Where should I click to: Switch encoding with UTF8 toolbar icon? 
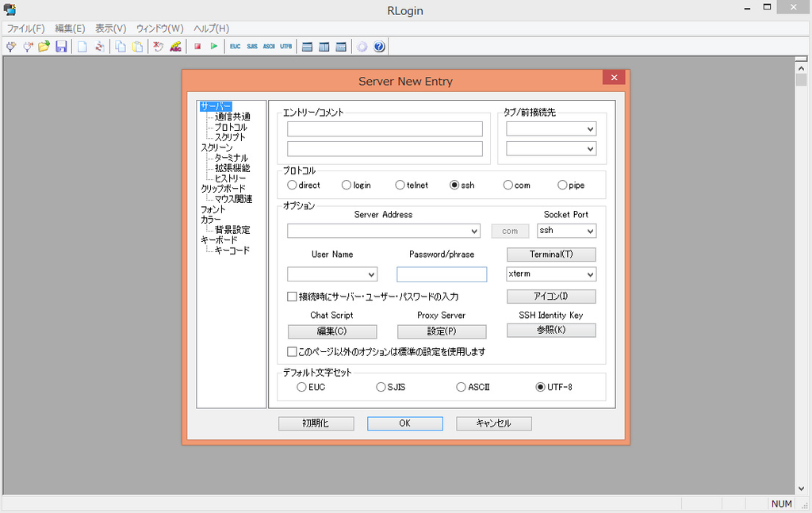285,47
